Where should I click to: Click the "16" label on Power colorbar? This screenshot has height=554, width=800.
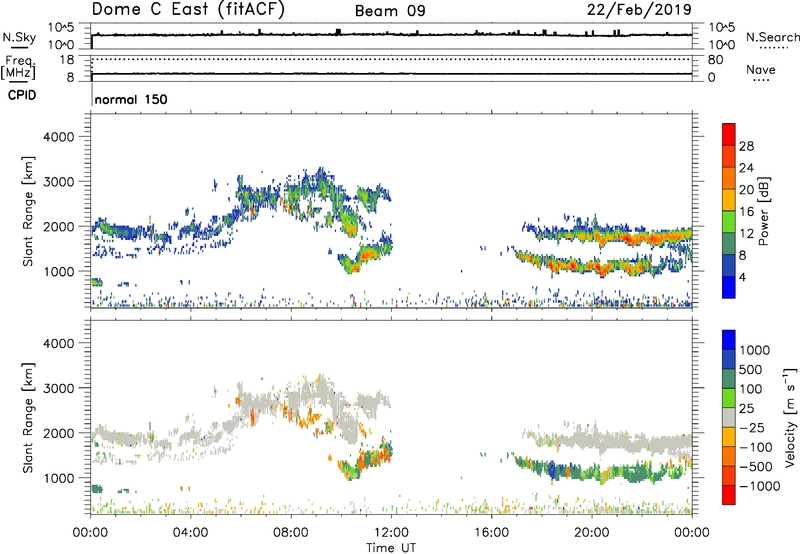pyautogui.click(x=746, y=212)
